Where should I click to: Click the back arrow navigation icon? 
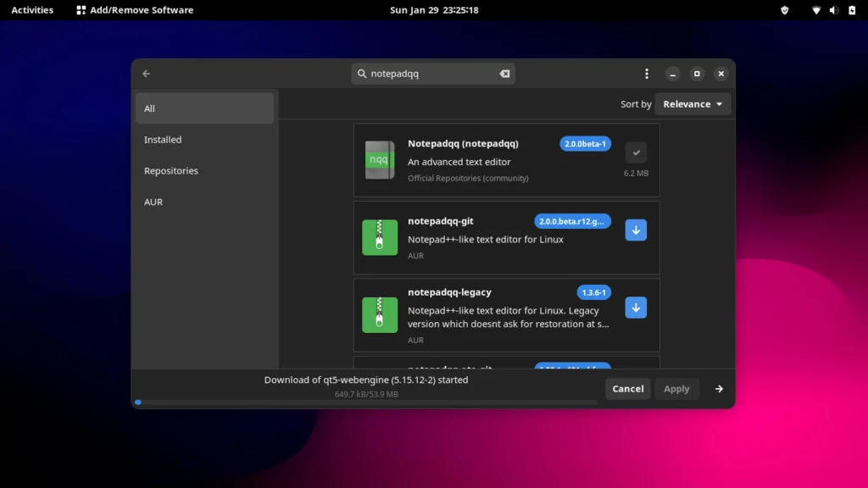(146, 74)
